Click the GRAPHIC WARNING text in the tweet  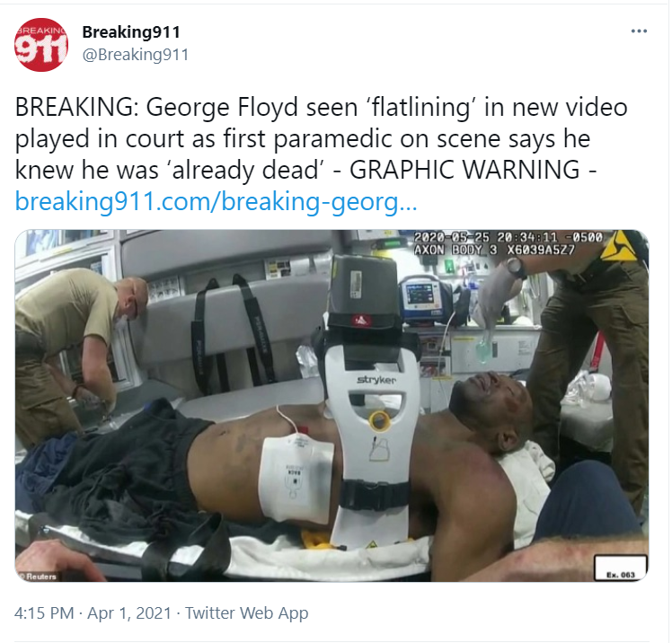tap(464, 169)
